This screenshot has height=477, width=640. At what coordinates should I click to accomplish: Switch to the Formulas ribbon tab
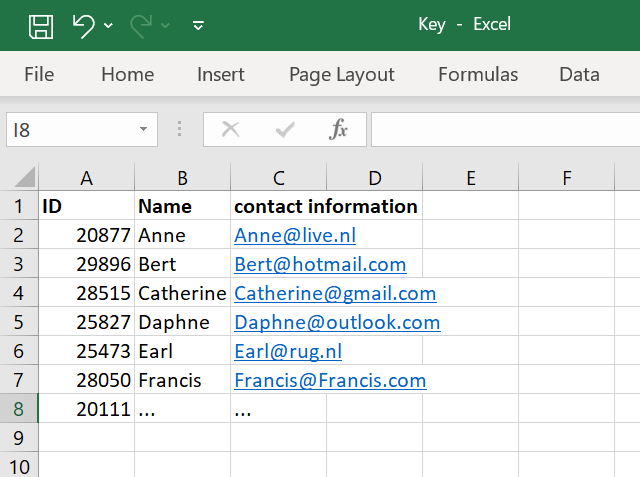click(478, 75)
